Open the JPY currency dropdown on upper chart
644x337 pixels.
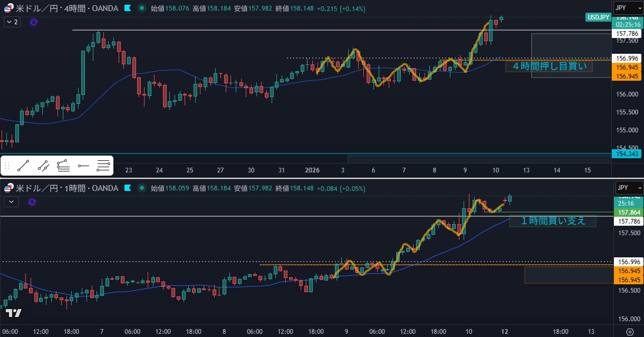click(x=629, y=8)
